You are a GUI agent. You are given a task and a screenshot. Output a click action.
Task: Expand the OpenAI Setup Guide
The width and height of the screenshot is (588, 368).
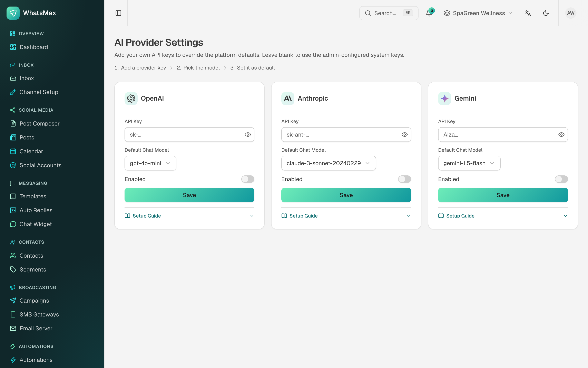tap(189, 216)
